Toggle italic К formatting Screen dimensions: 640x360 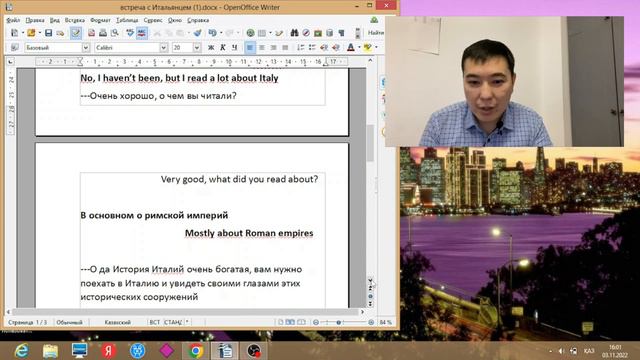pyautogui.click(x=223, y=48)
